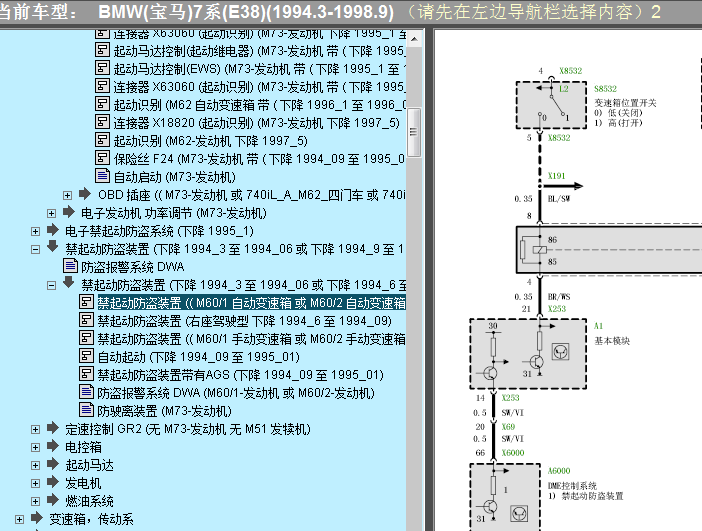Click arrow icon beside 电控箱
The image size is (702, 531).
coord(53,445)
